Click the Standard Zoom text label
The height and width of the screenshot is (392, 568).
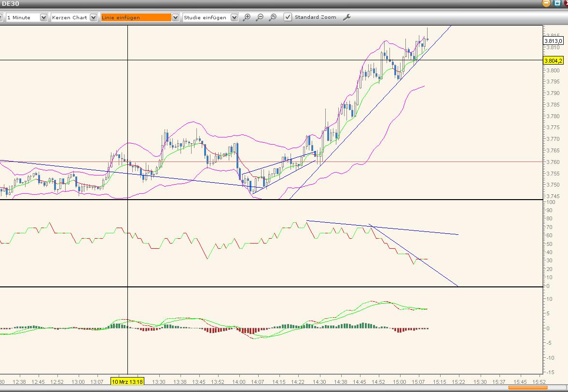pos(316,17)
